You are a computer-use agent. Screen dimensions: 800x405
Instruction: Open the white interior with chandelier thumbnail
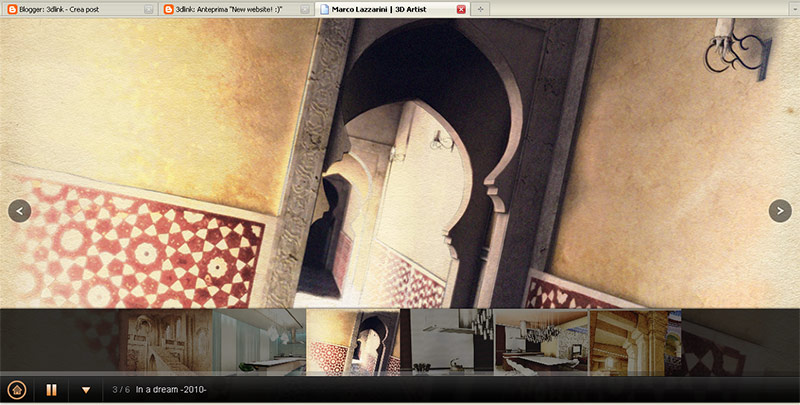click(x=447, y=342)
